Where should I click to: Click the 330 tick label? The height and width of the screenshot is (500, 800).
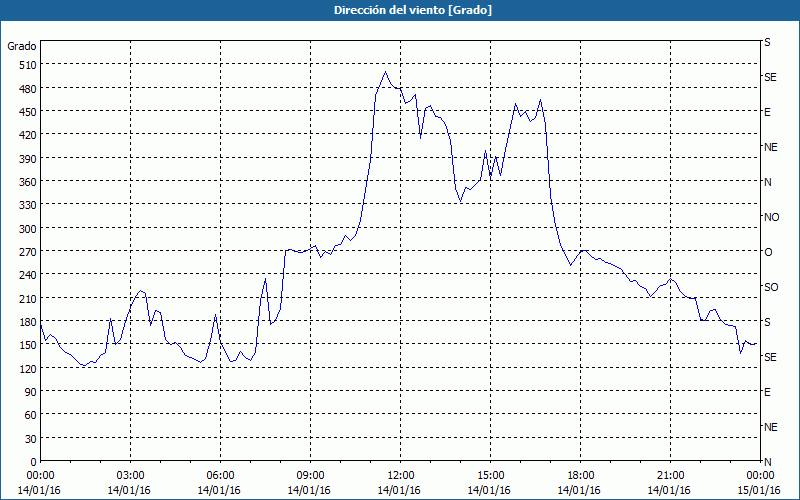point(28,205)
